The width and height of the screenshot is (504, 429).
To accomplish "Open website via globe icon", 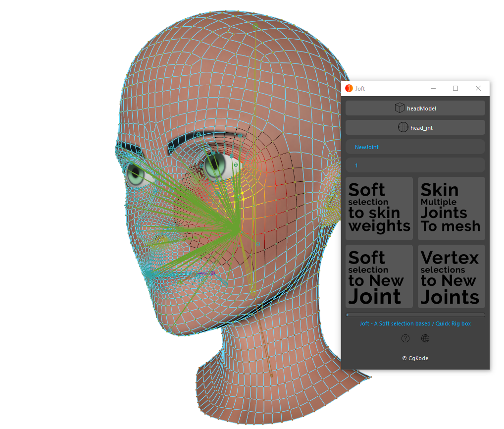I will (425, 338).
